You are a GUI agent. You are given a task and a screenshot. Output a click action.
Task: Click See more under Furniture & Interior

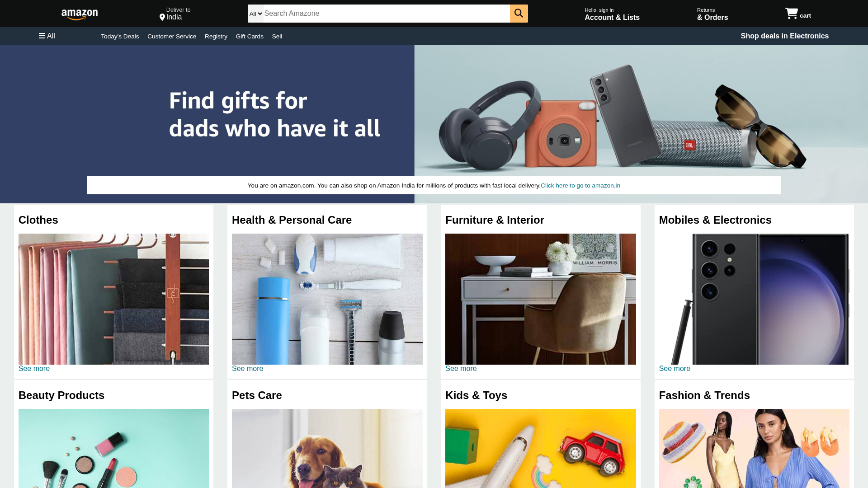tap(461, 369)
